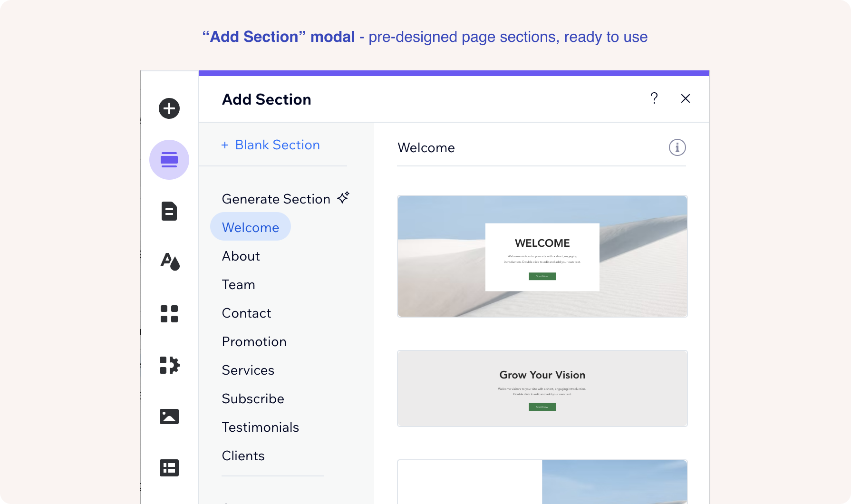Select the About category
The image size is (851, 504).
[241, 256]
